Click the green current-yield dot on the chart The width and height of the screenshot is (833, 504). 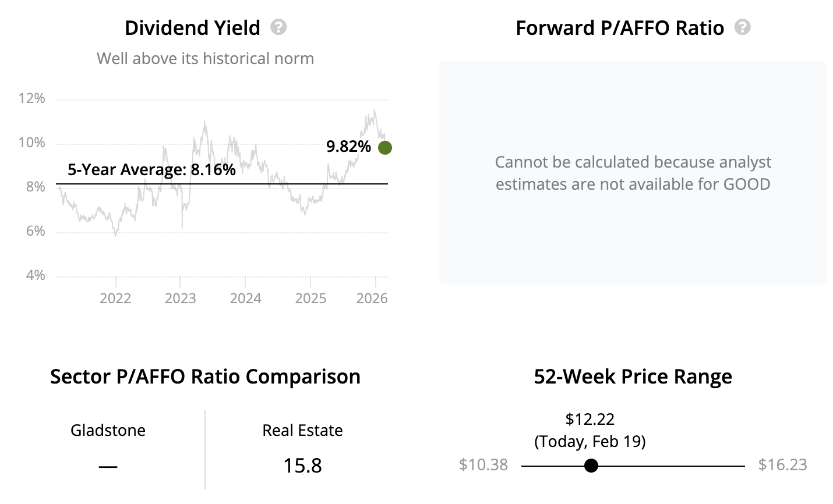(x=385, y=148)
